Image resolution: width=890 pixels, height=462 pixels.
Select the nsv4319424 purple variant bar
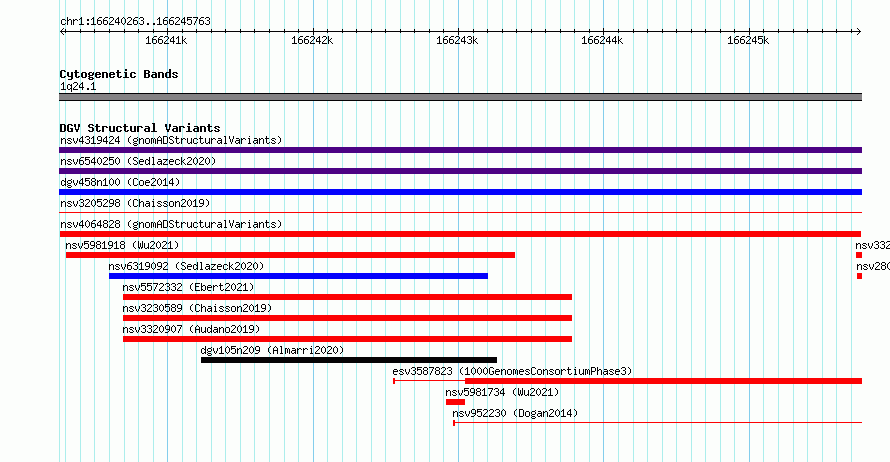click(460, 150)
